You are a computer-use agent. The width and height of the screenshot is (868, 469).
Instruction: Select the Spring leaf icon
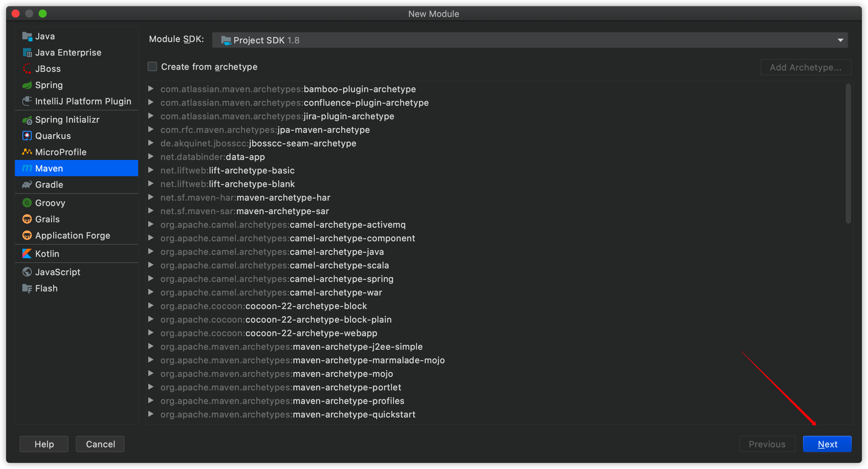27,85
